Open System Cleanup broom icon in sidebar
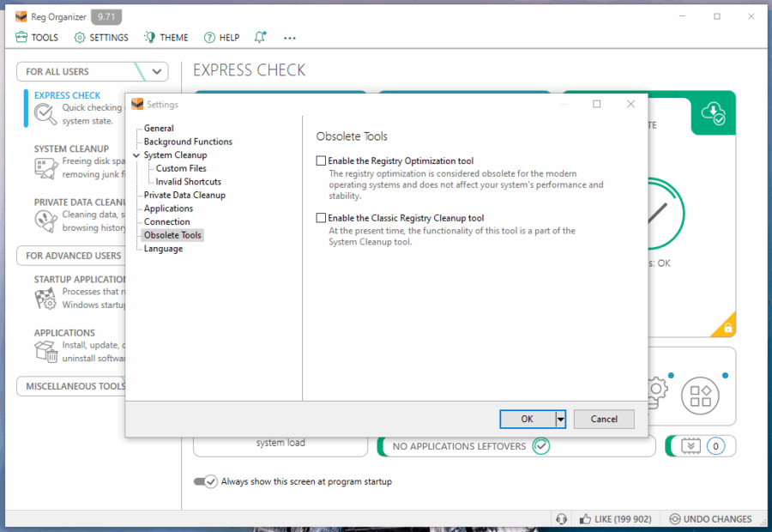Screen dimensions: 772x532 pyautogui.click(x=45, y=168)
